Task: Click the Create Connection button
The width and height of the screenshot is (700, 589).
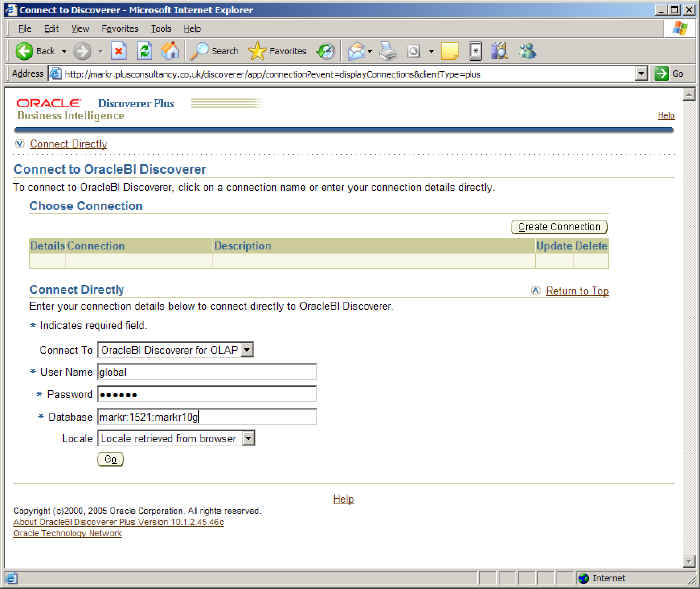Action: [x=559, y=227]
